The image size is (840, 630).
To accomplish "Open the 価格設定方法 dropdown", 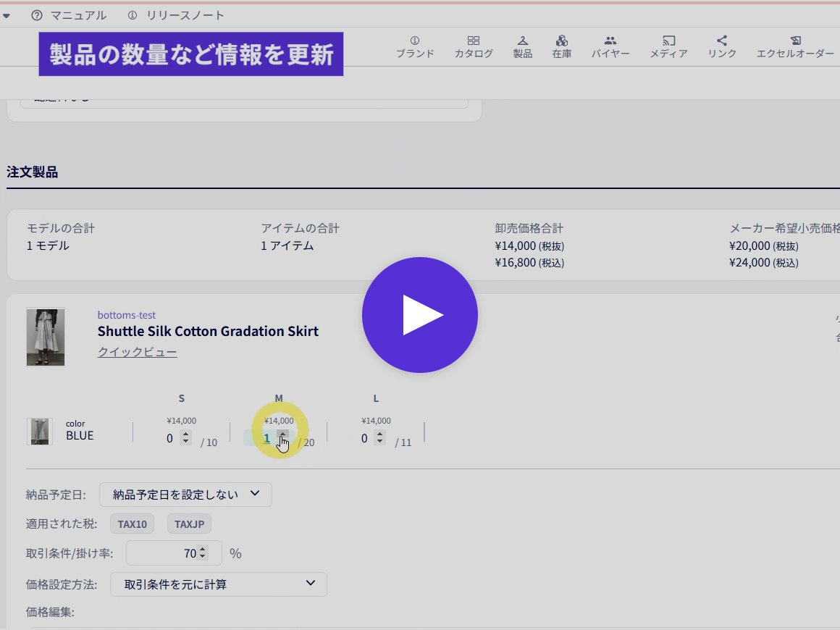I will pos(219,584).
